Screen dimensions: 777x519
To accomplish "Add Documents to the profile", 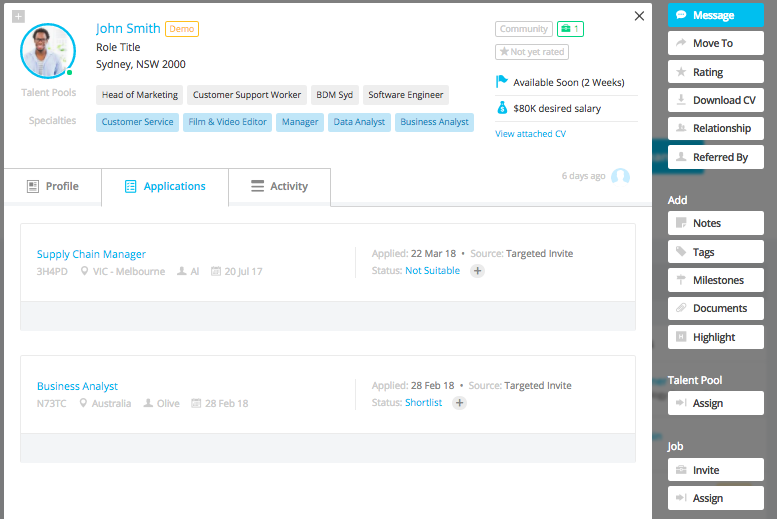I will [x=715, y=308].
